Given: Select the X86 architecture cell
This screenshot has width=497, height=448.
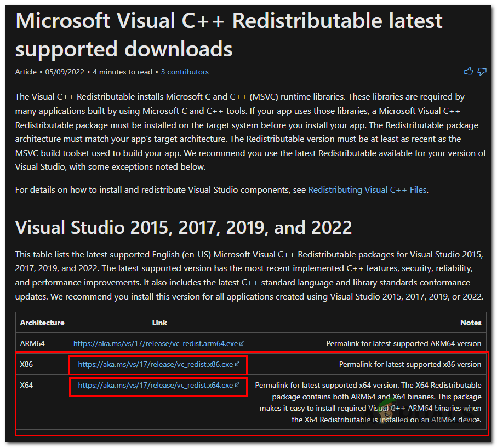Looking at the screenshot, I should point(26,364).
